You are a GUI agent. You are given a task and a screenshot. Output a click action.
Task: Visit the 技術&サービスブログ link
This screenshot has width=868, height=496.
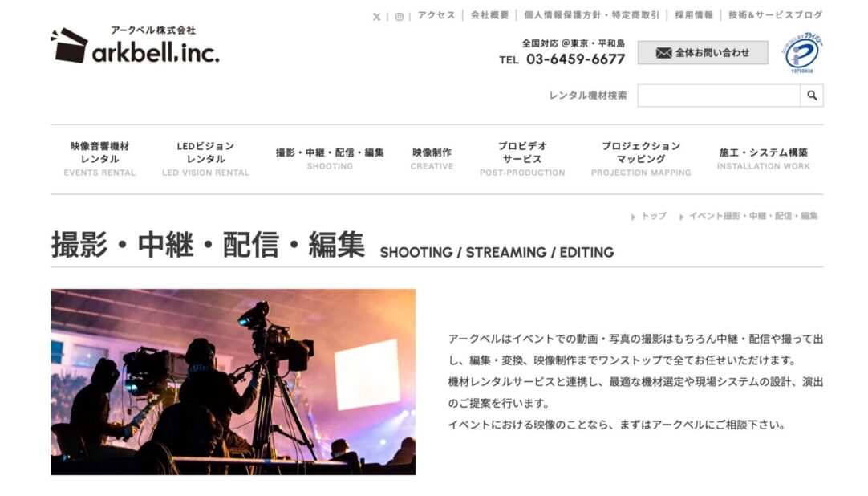pos(776,15)
